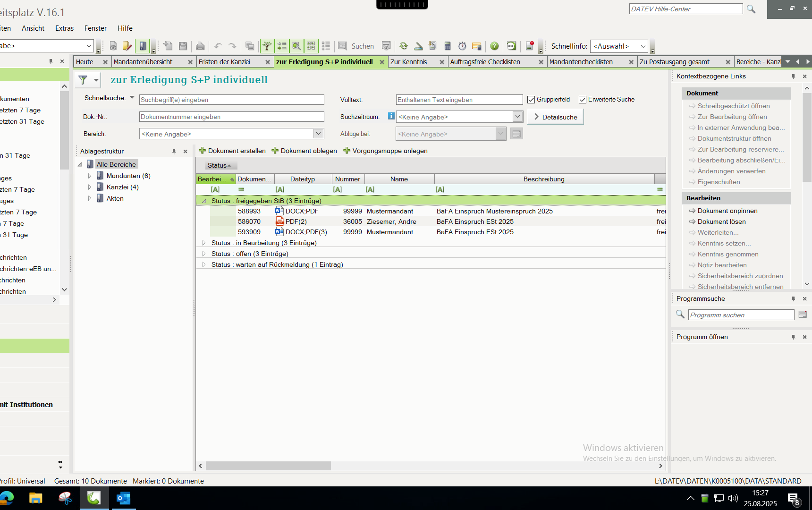Click the stopwatch timer icon

click(x=462, y=46)
